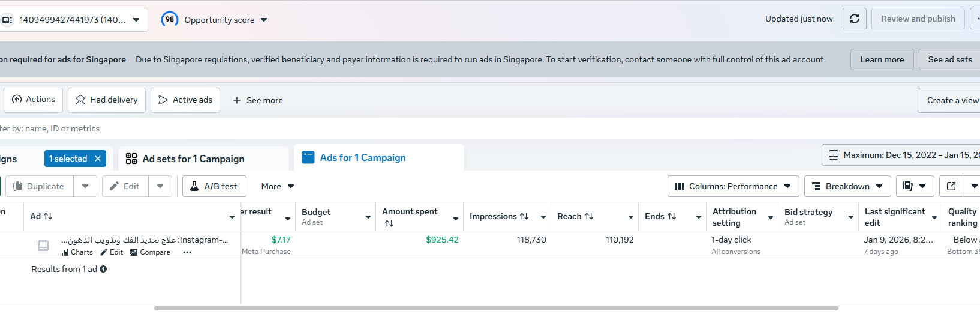This screenshot has height=314, width=980.
Task: Open the reports icon dropdown
Action: point(915,186)
